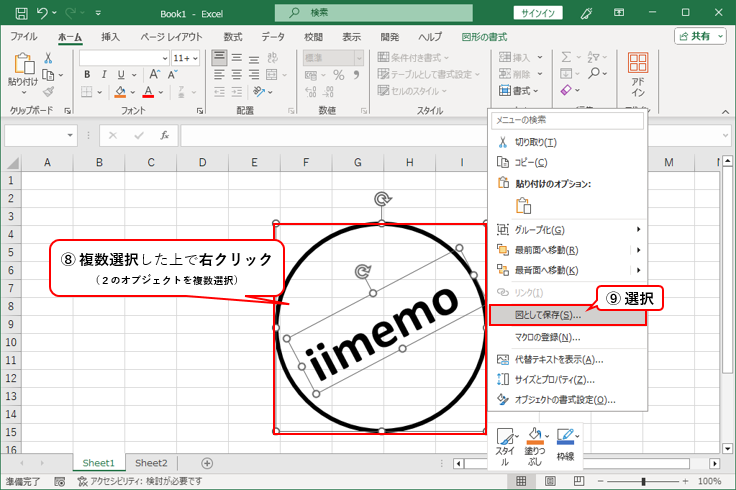Click the AutoSum sigma icon
This screenshot has width=736, height=490.
tap(566, 57)
